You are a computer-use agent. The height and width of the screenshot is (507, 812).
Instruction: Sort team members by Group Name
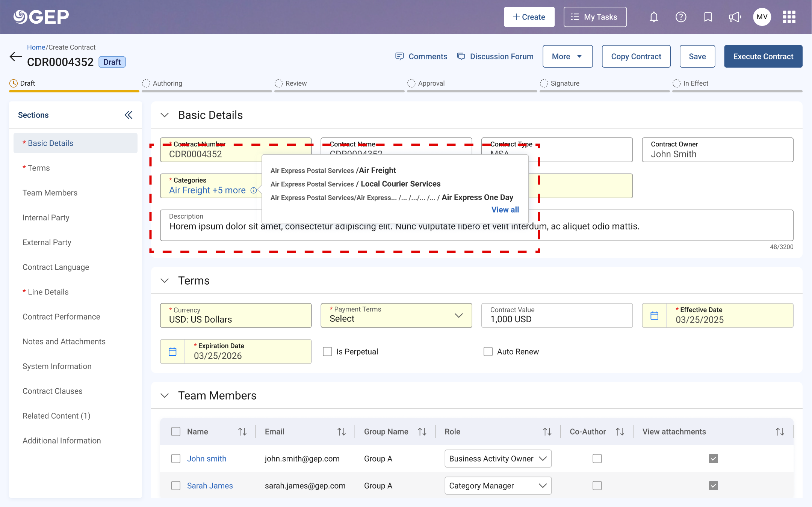422,432
